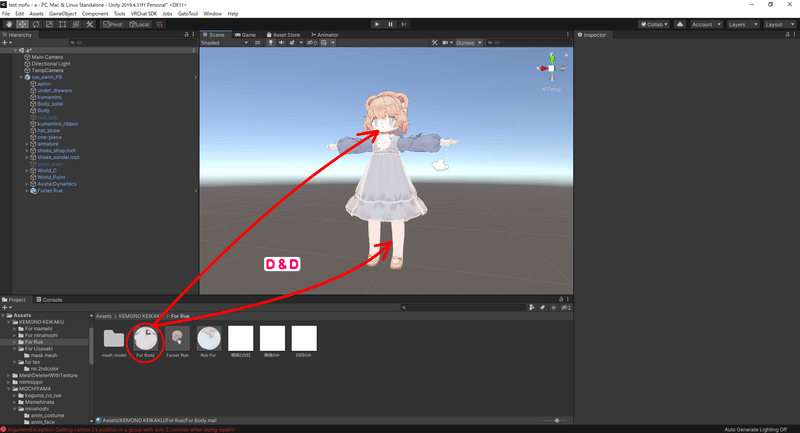This screenshot has width=800, height=433.
Task: Toggle scene effects icon
Action: click(x=292, y=43)
